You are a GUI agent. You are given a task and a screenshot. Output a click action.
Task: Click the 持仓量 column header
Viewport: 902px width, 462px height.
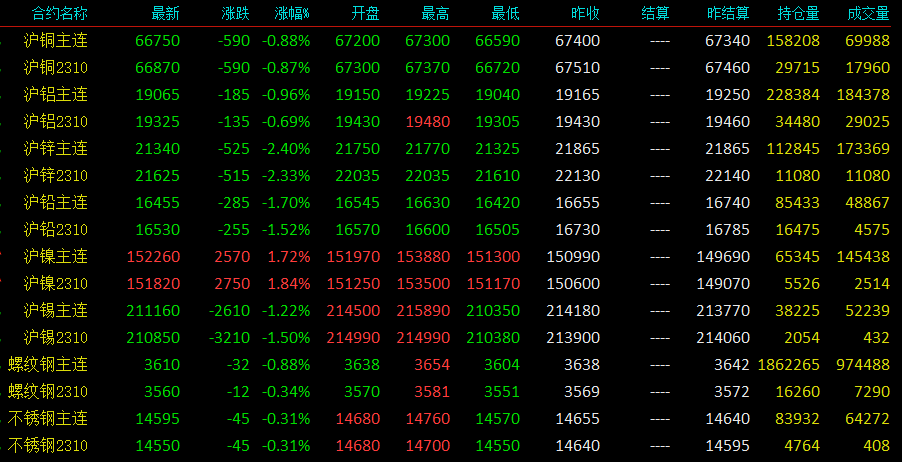pyautogui.click(x=798, y=13)
